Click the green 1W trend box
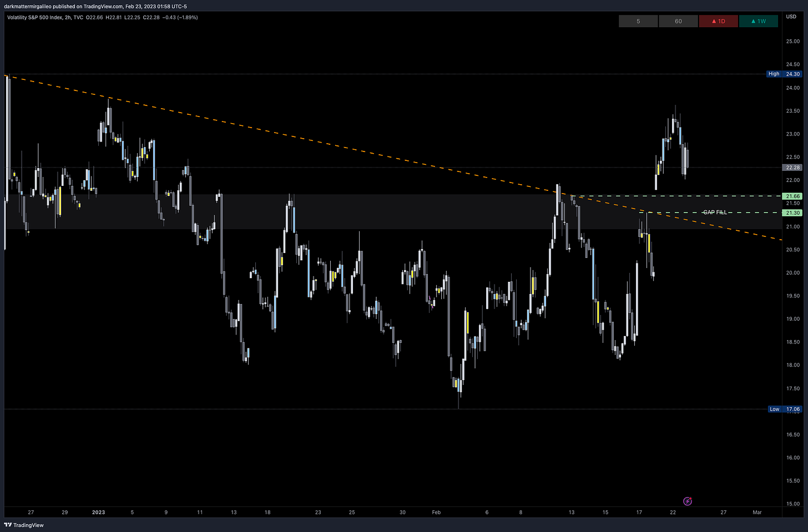The height and width of the screenshot is (532, 808). (x=758, y=21)
